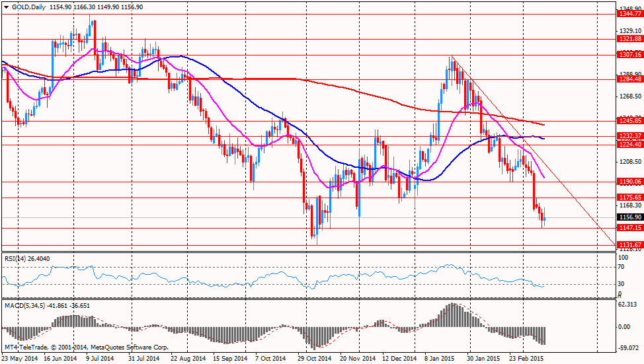Image resolution: width=644 pixels, height=364 pixels.
Task: Select the 1245.85 price level tag
Action: point(630,121)
